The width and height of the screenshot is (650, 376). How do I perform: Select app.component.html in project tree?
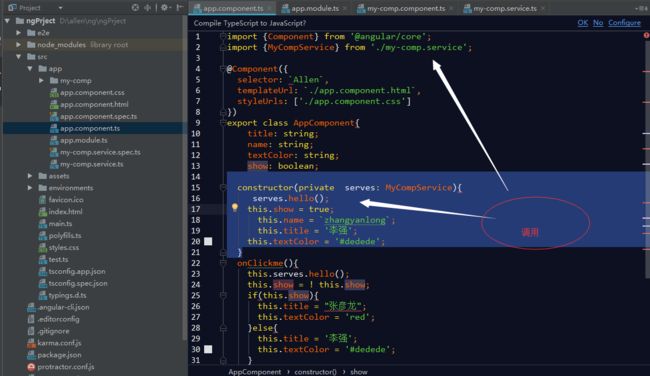tap(94, 104)
